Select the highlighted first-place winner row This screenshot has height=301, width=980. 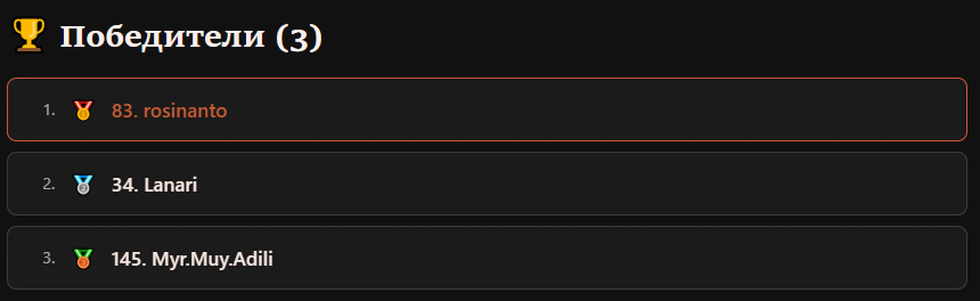pos(487,110)
